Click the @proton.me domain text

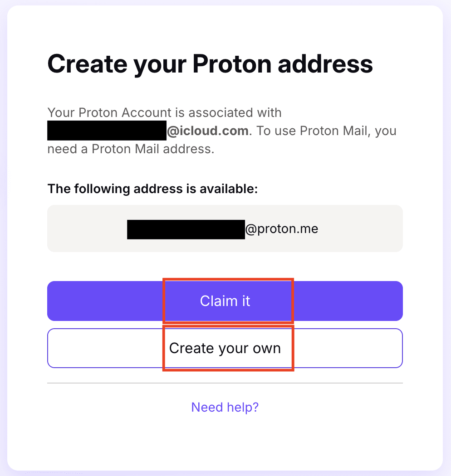pyautogui.click(x=283, y=229)
